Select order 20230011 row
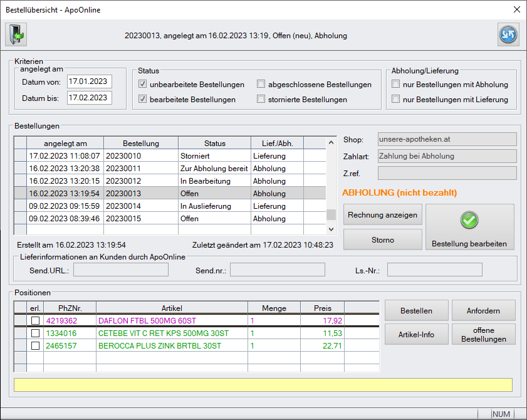Viewport: 527px width, 420px height. click(x=141, y=169)
